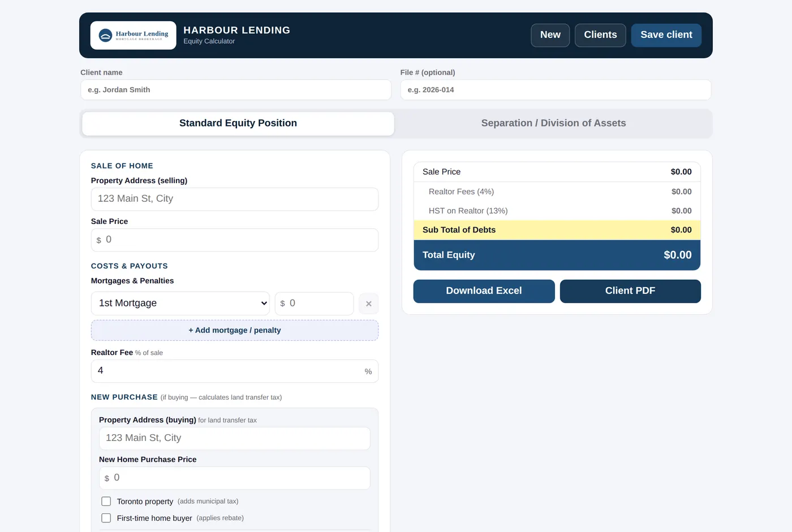Click Save client button
The width and height of the screenshot is (792, 532).
666,35
